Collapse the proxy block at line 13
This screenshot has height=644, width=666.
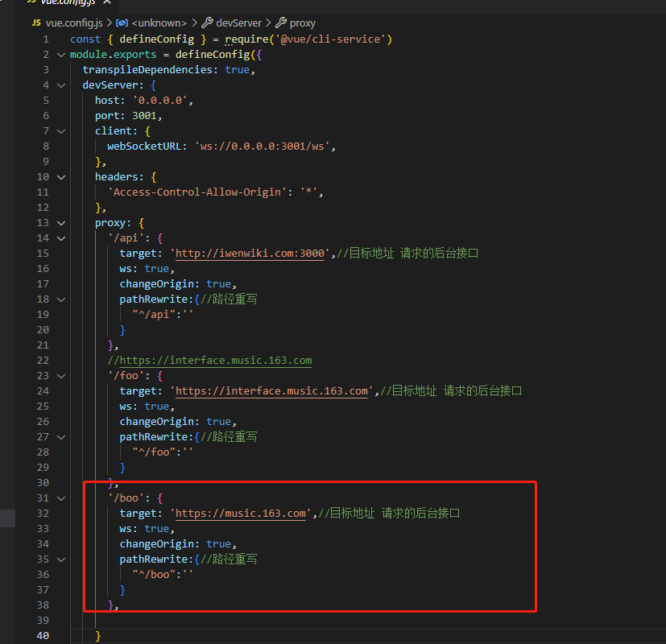point(61,223)
